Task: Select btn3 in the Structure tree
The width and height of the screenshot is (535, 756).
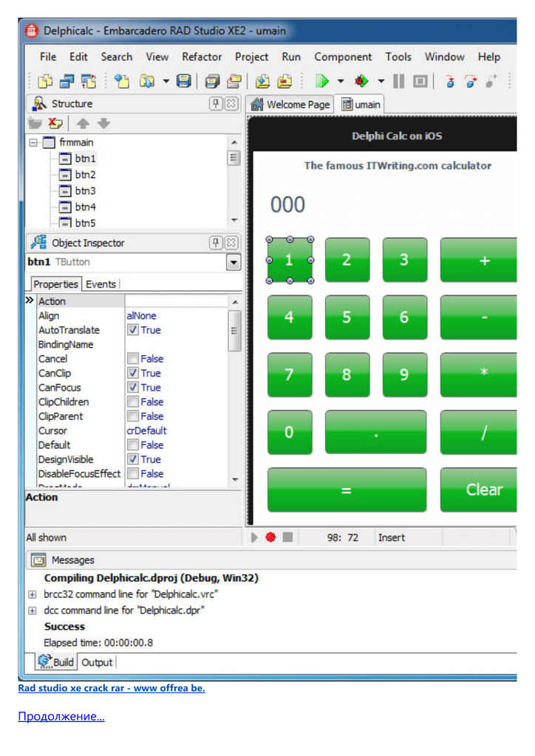Action: pos(85,191)
